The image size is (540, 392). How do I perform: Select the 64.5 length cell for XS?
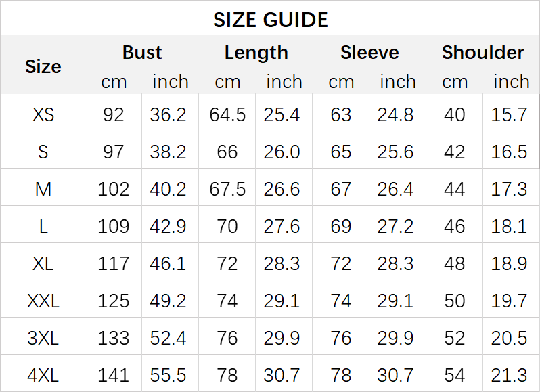pyautogui.click(x=227, y=114)
